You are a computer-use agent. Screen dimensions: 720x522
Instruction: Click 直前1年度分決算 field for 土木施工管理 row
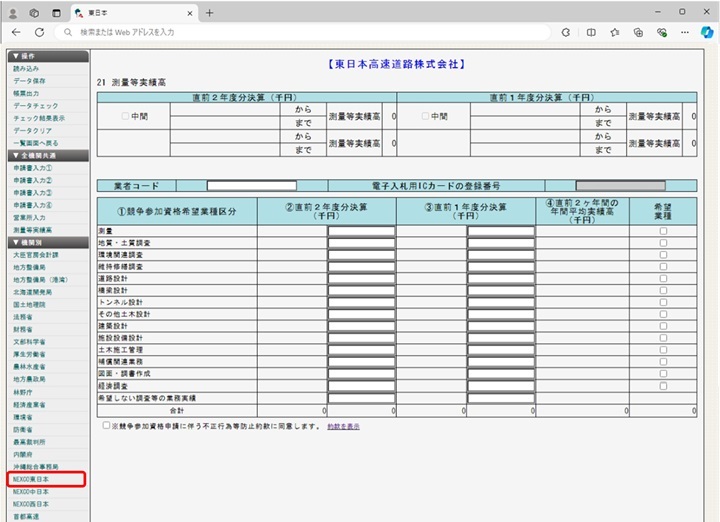[x=501, y=350]
